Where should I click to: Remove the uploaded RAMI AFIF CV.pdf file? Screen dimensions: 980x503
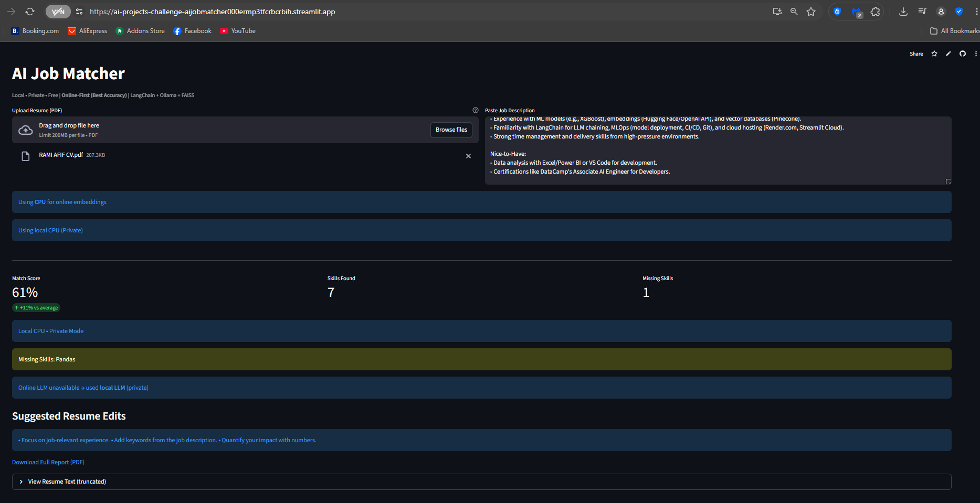(x=468, y=156)
